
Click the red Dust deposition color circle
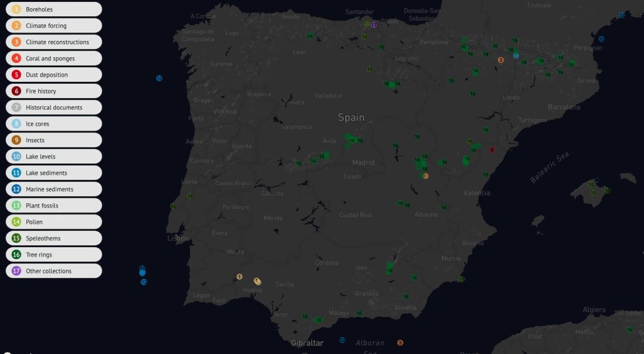tap(16, 75)
